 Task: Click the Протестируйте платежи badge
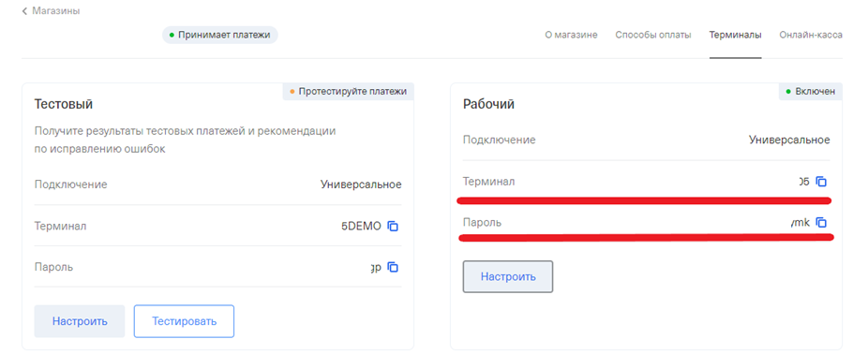point(348,92)
